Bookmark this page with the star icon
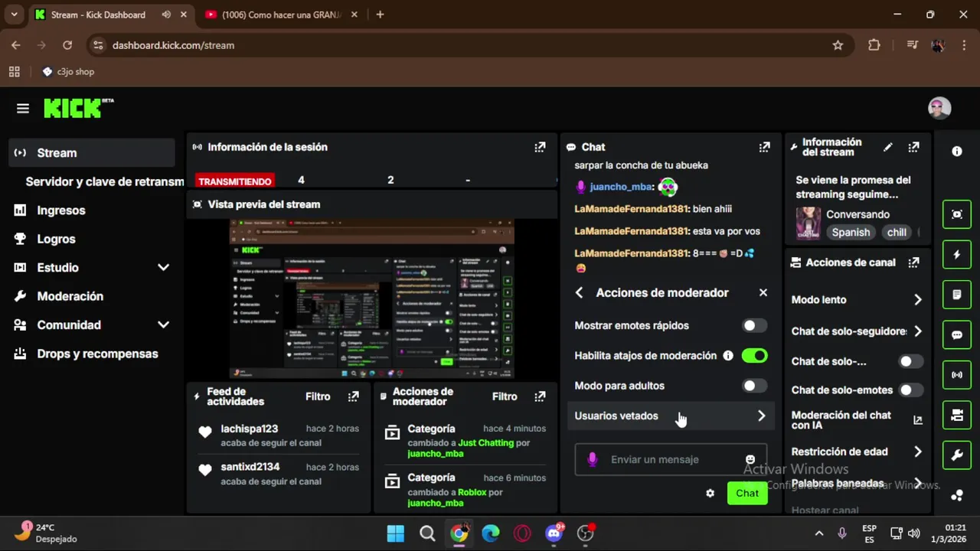Image resolution: width=980 pixels, height=551 pixels. (838, 45)
